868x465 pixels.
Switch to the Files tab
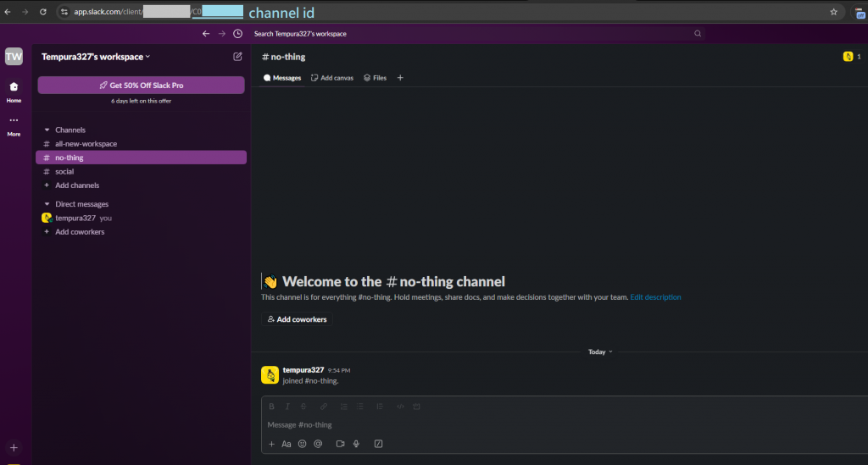(375, 78)
